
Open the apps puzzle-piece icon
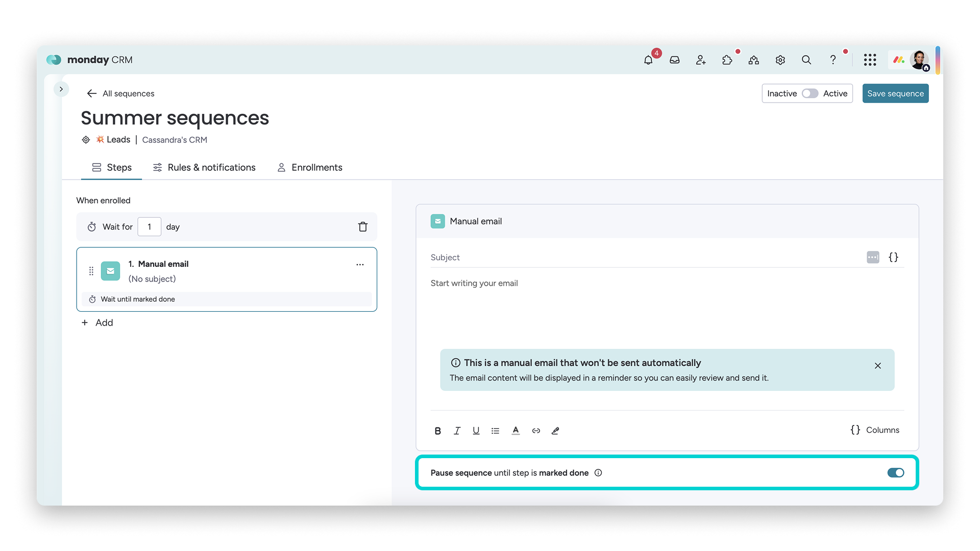[727, 60]
